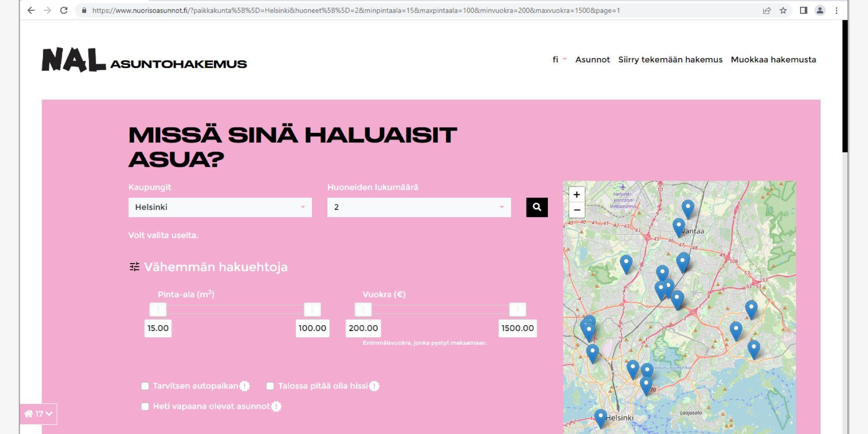Click the browser address bar URL
Image resolution: width=868 pixels, height=434 pixels.
[356, 10]
